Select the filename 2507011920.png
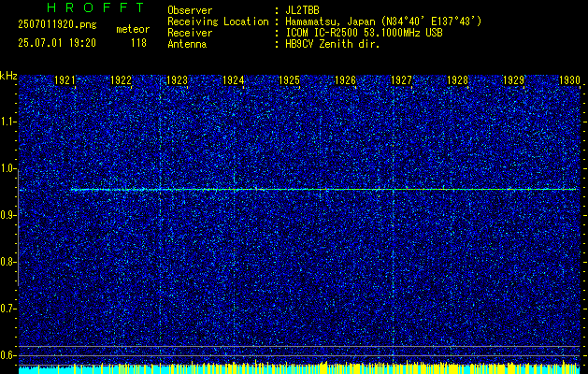Viewport: 588px width, 374px height. (x=57, y=25)
